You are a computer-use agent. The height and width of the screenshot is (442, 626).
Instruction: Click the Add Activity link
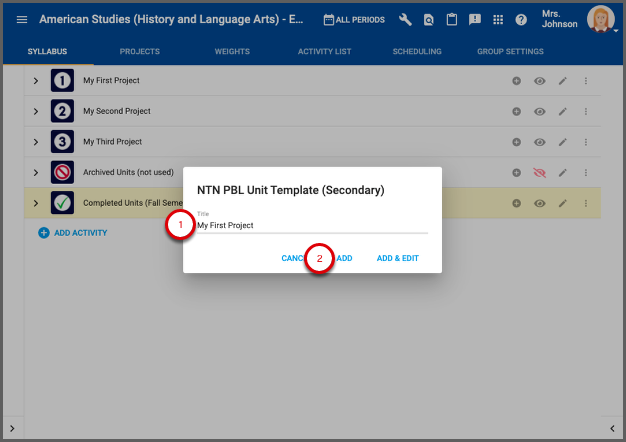pyautogui.click(x=72, y=233)
